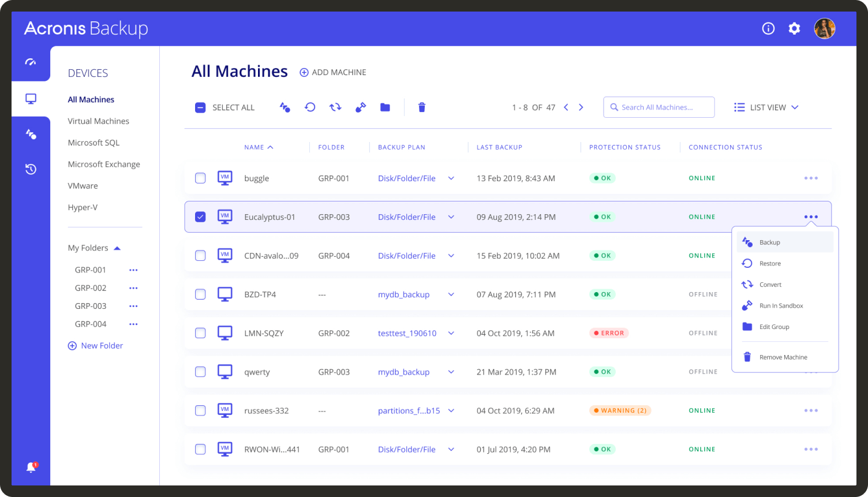Click the ADD MACHINE button
The width and height of the screenshot is (868, 497).
click(332, 72)
